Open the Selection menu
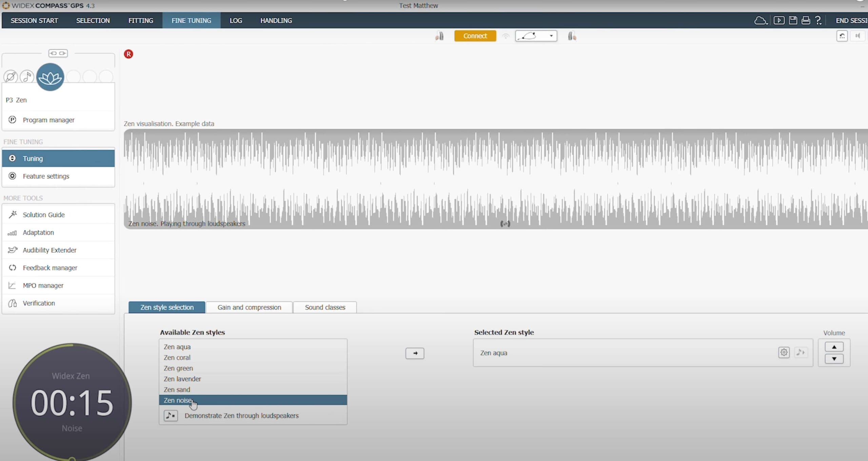The height and width of the screenshot is (461, 868). [93, 21]
